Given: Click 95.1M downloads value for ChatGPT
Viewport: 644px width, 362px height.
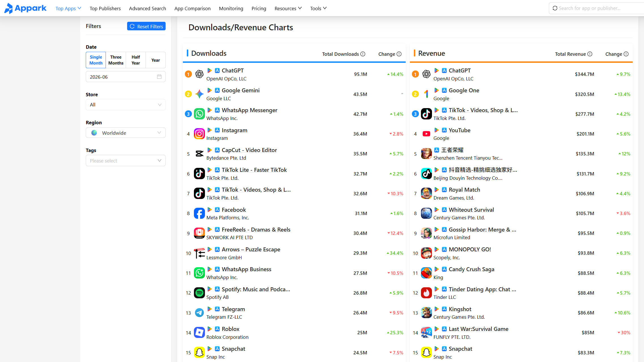Looking at the screenshot, I should (361, 74).
